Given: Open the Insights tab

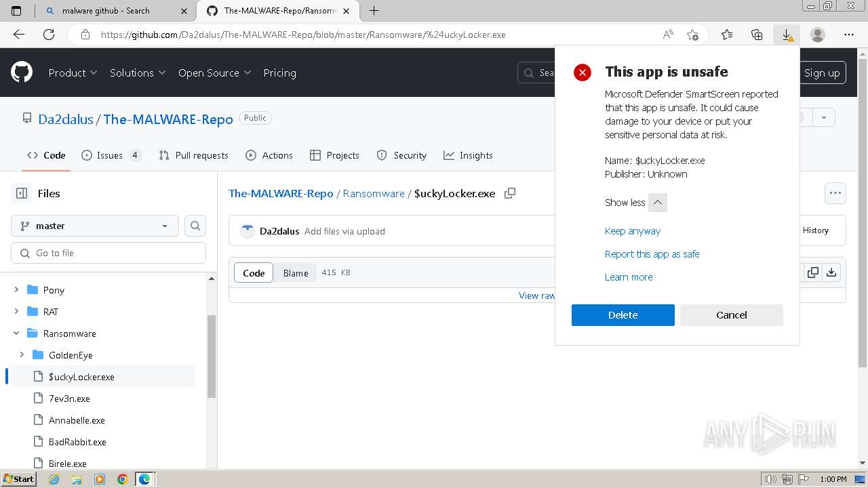Looking at the screenshot, I should pos(468,155).
